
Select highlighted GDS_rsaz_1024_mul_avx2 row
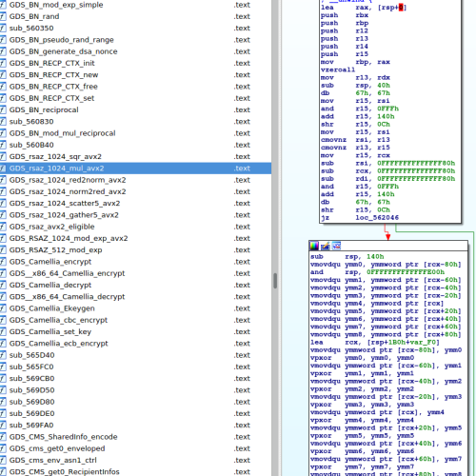pyautogui.click(x=135, y=169)
